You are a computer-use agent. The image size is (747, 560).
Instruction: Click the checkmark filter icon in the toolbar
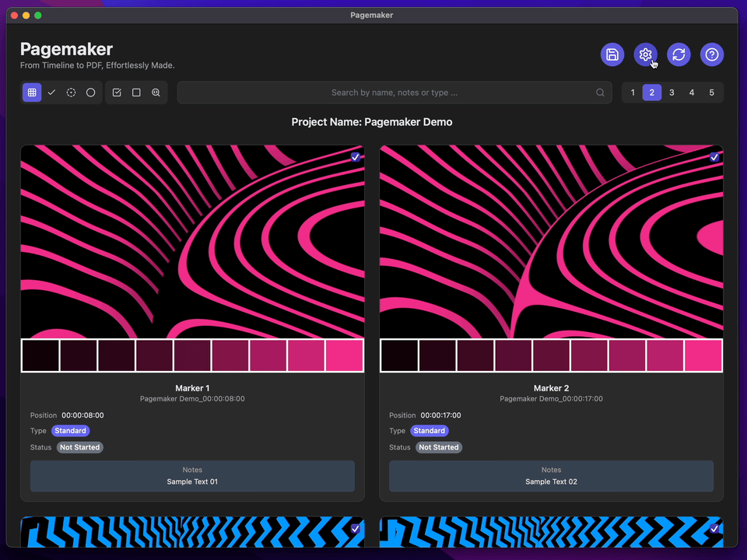click(x=51, y=93)
